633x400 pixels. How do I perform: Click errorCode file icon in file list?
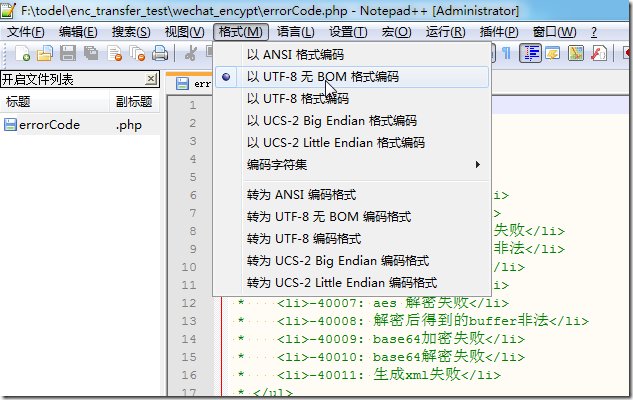tap(10, 125)
